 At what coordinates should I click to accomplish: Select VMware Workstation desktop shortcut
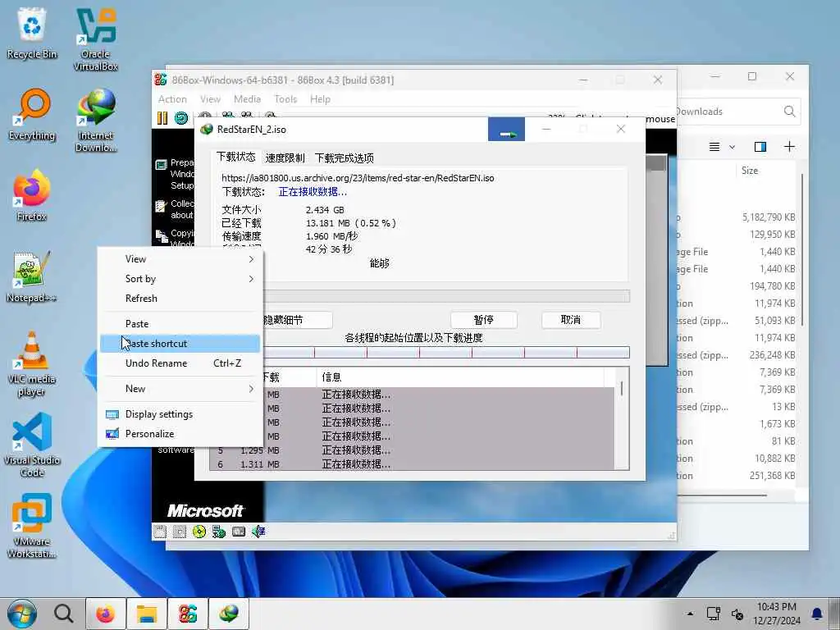(32, 527)
